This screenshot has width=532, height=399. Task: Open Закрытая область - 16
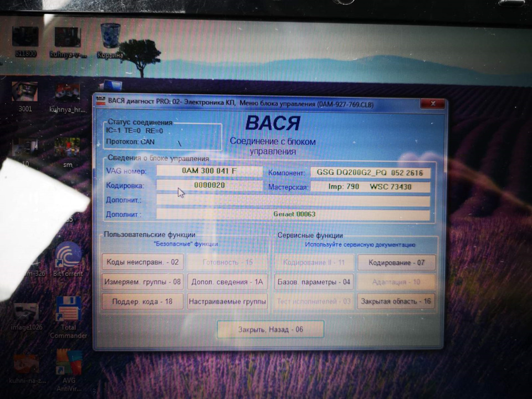click(x=396, y=302)
